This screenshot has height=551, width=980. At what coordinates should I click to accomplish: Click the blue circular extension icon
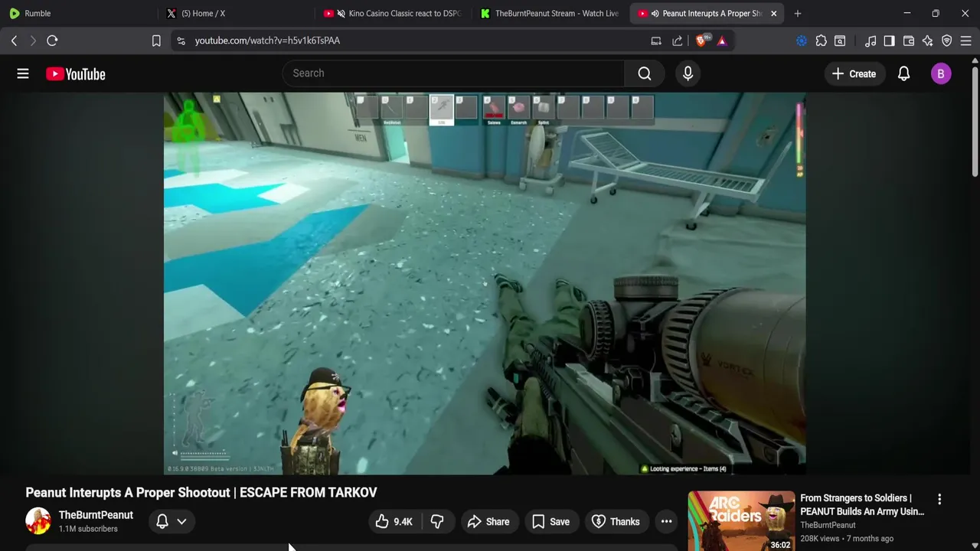tap(802, 41)
